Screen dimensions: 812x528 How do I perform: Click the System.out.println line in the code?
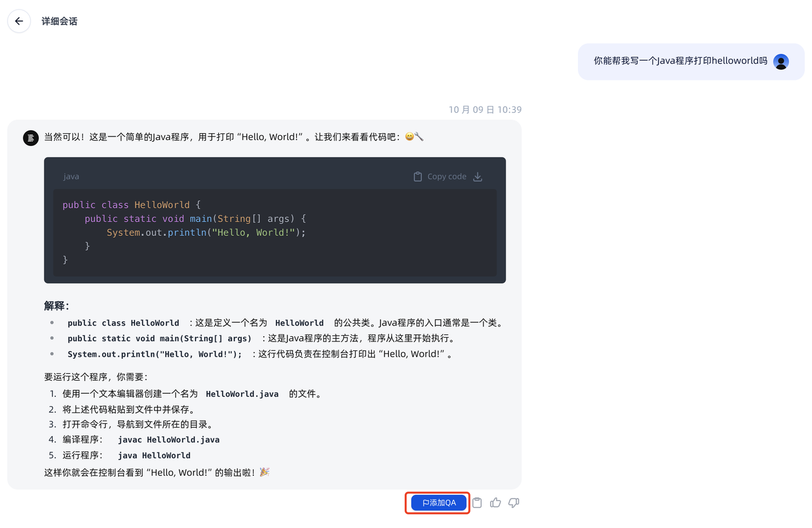(x=205, y=232)
